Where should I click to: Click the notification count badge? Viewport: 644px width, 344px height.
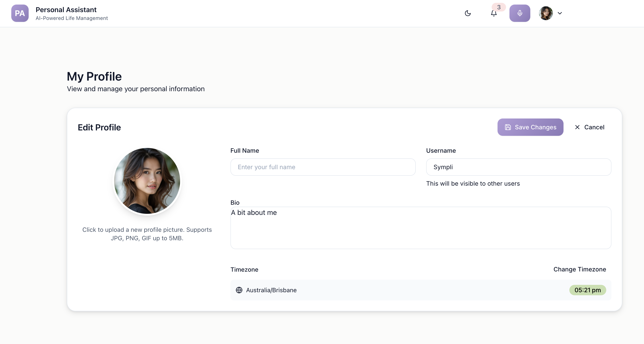(499, 7)
